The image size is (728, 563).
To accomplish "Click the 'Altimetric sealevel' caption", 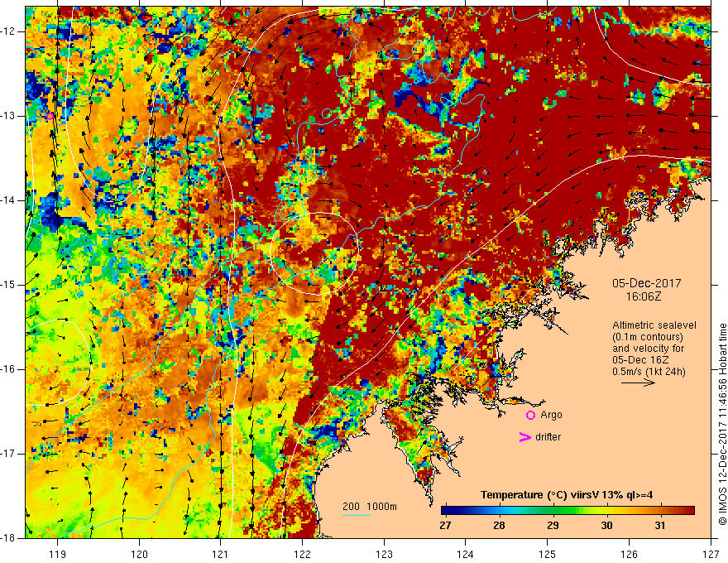I will click(x=654, y=325).
